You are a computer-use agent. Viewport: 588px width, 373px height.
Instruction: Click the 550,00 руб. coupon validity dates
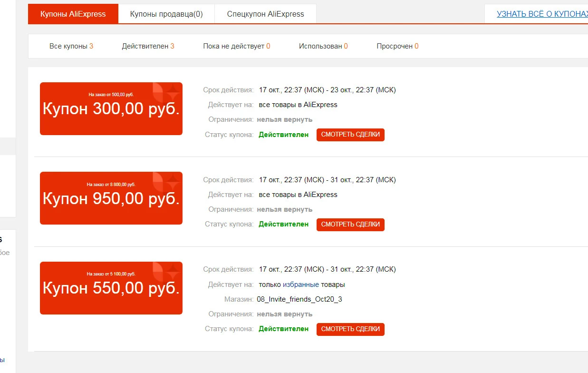coord(327,269)
